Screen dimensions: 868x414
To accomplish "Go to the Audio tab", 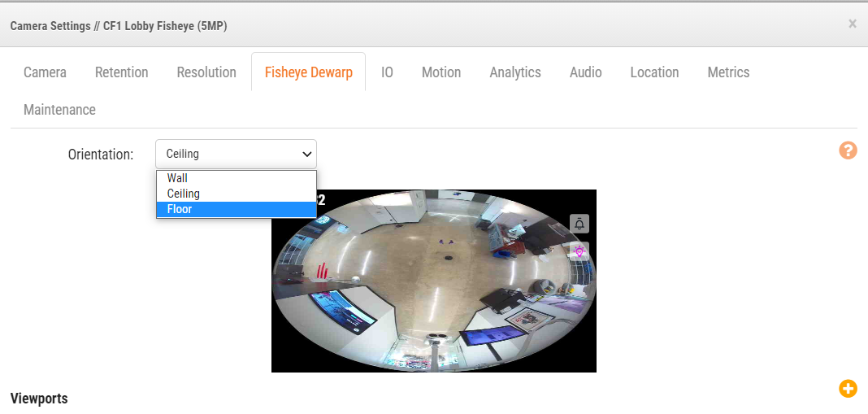I will click(586, 72).
